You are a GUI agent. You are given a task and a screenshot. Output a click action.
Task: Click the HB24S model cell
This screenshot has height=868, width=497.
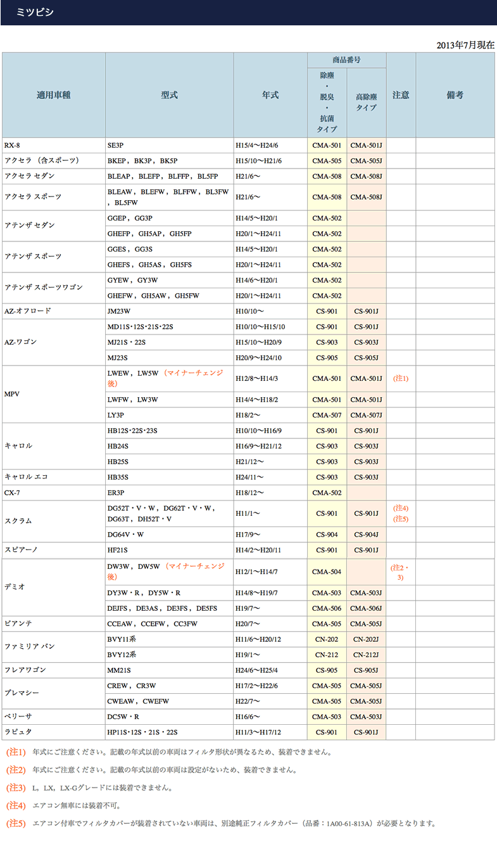[170, 446]
